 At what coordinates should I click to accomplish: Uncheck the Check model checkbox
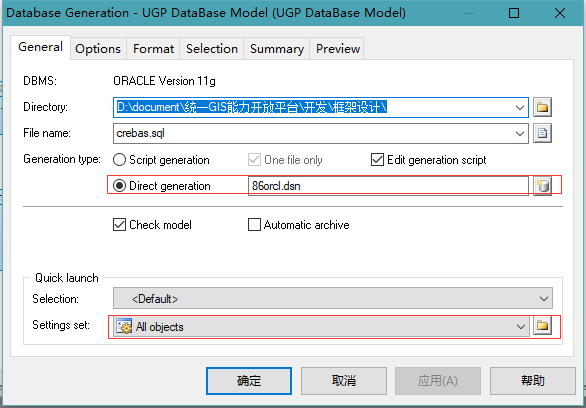[x=119, y=225]
